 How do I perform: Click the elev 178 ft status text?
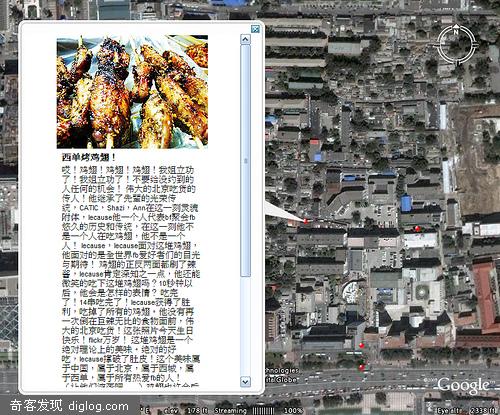[187, 410]
